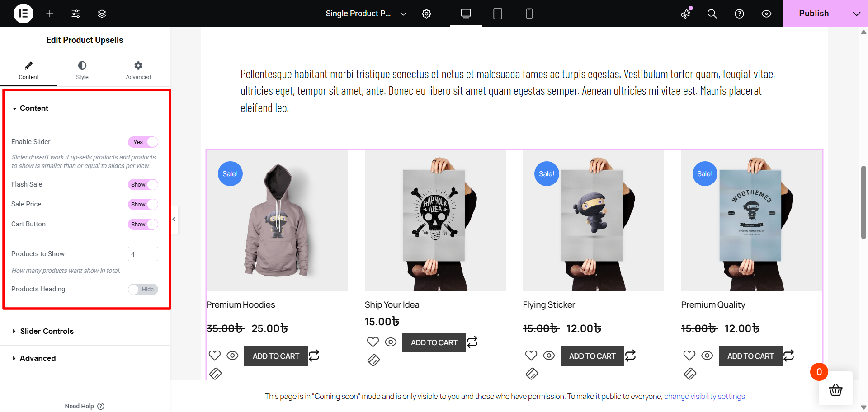Switch to the Advanced tab
This screenshot has height=412, width=868.
(x=138, y=70)
